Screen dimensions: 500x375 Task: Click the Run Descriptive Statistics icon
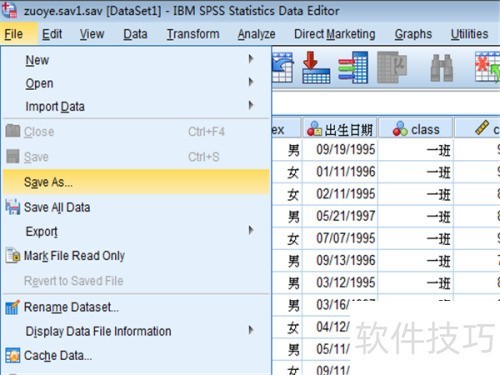click(392, 67)
